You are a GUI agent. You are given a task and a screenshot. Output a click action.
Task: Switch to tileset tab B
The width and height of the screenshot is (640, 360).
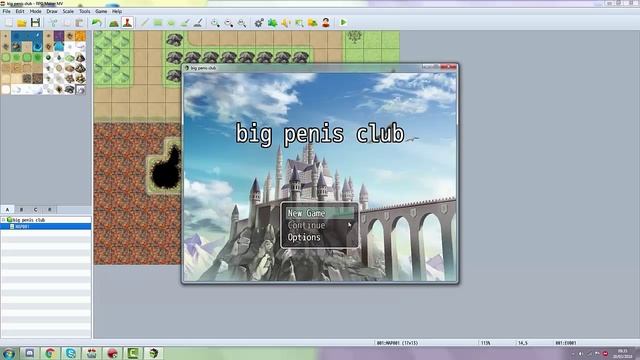point(22,209)
